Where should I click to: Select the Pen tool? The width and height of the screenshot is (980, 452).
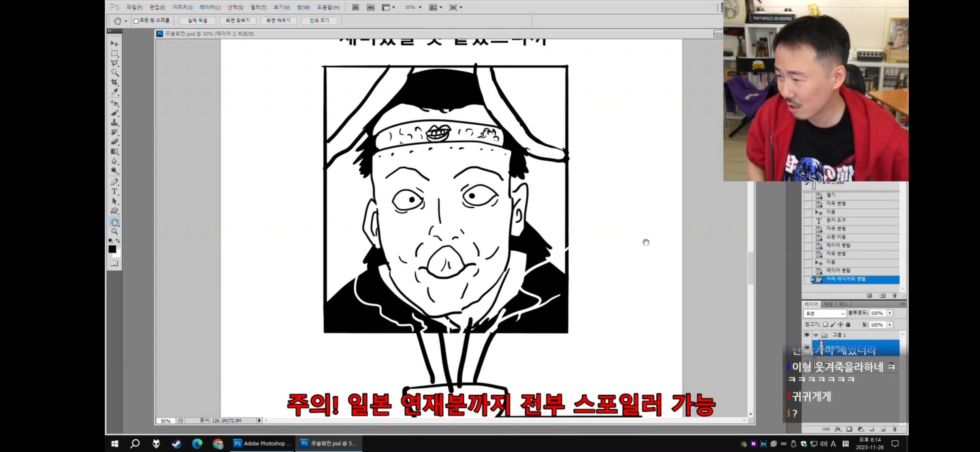(114, 182)
